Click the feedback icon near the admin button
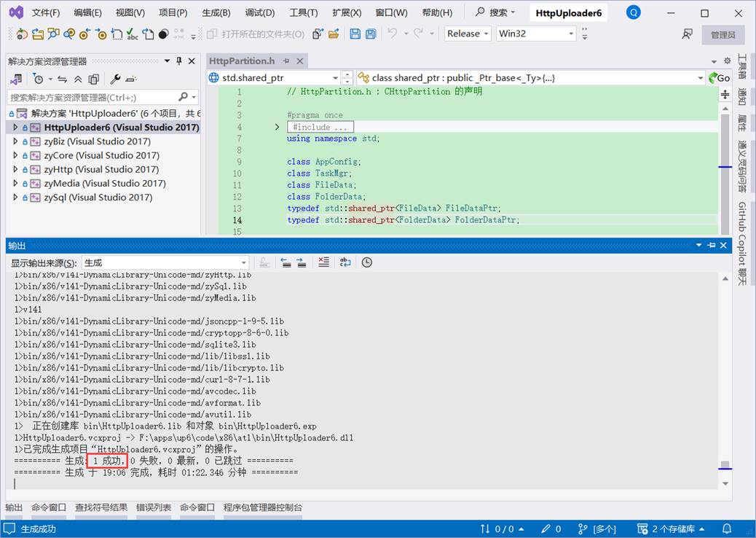The height and width of the screenshot is (538, 756). [687, 34]
